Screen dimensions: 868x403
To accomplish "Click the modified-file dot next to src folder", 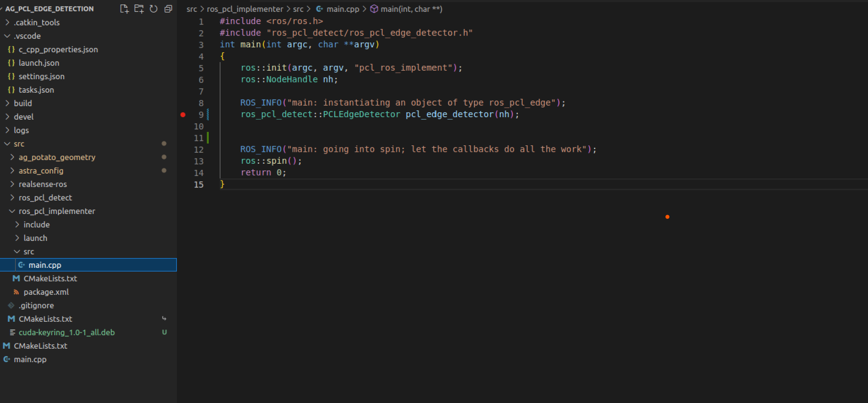I will coord(164,144).
